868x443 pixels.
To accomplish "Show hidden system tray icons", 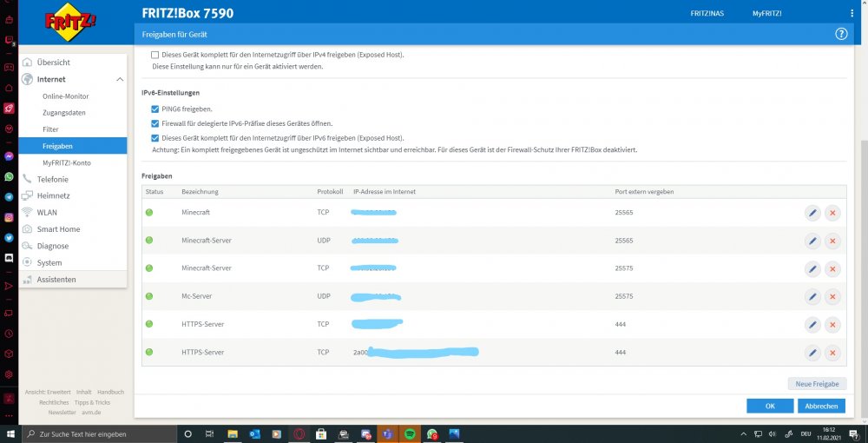I will (x=744, y=434).
